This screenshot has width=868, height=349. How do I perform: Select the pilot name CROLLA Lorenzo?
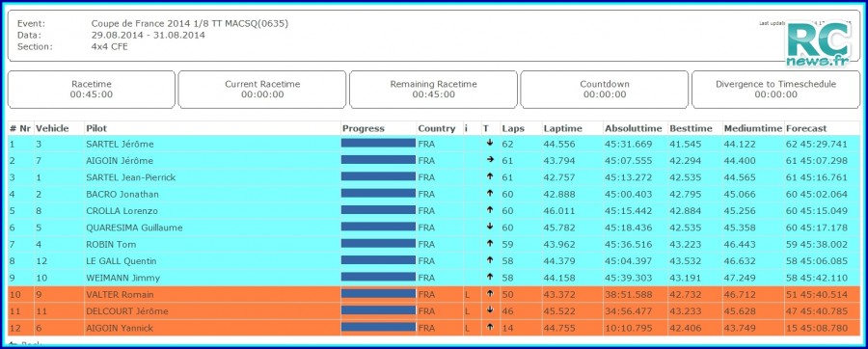click(122, 211)
